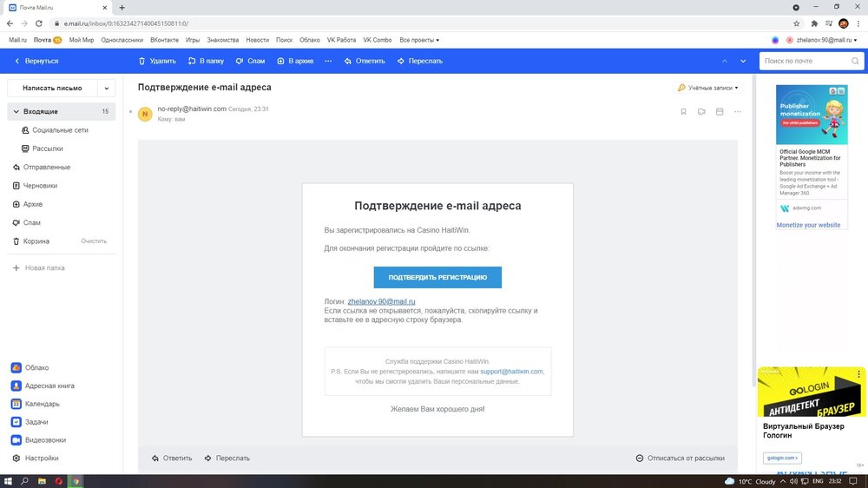Click the support@haitiwin.com link
Image resolution: width=868 pixels, height=488 pixels.
click(511, 372)
